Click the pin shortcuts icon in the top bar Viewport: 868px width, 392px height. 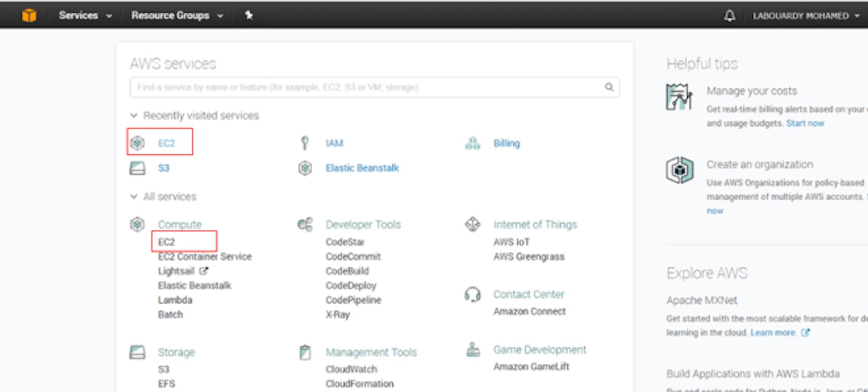point(249,15)
